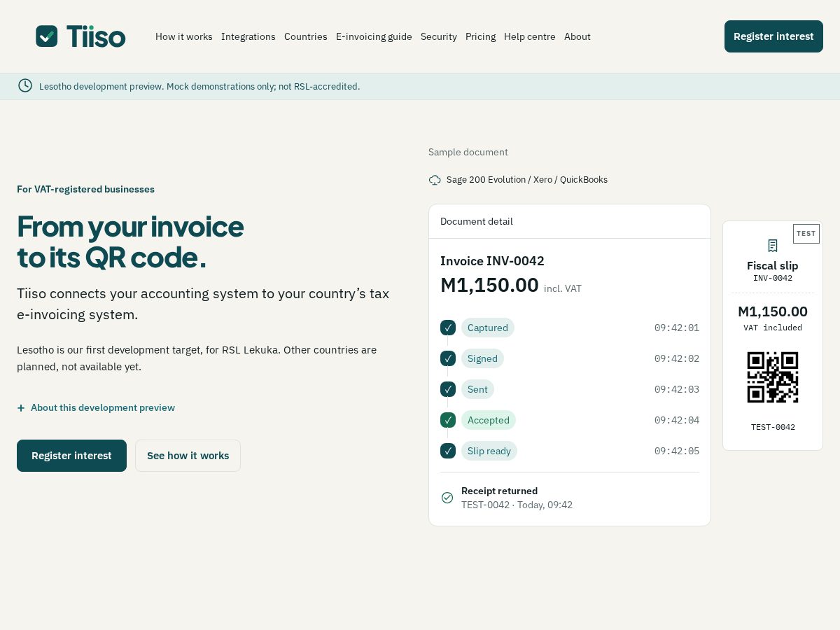Click the clock icon in the preview banner

(25, 85)
